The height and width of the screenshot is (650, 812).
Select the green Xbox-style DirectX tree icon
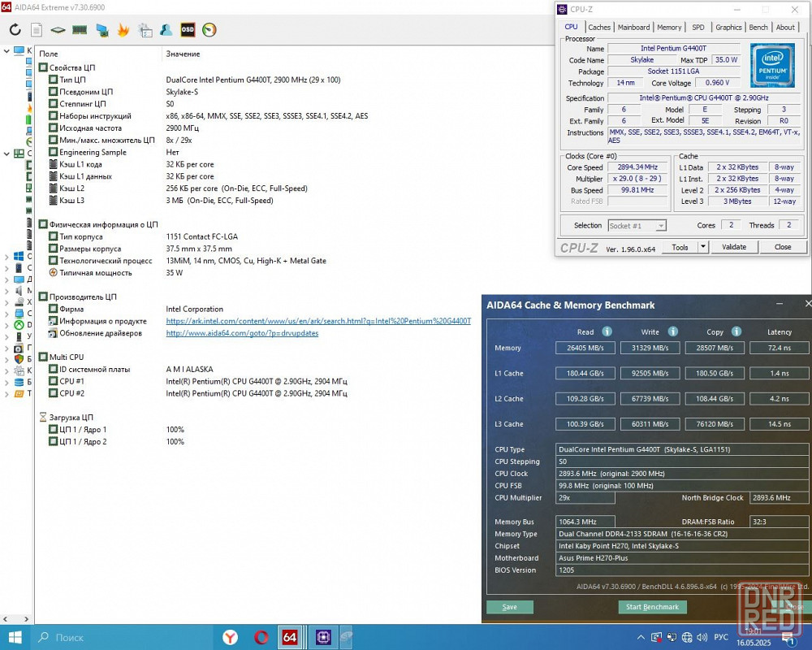click(19, 324)
